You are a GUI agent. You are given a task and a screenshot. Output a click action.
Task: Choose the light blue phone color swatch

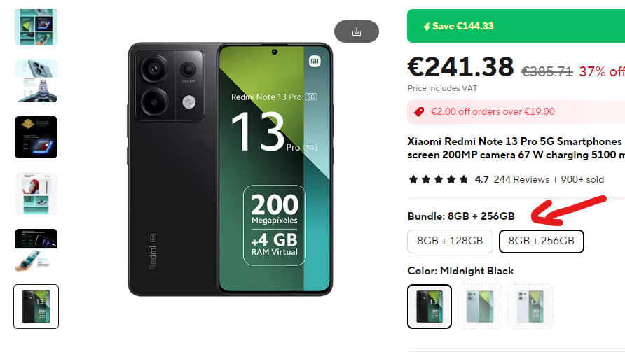[x=480, y=307]
